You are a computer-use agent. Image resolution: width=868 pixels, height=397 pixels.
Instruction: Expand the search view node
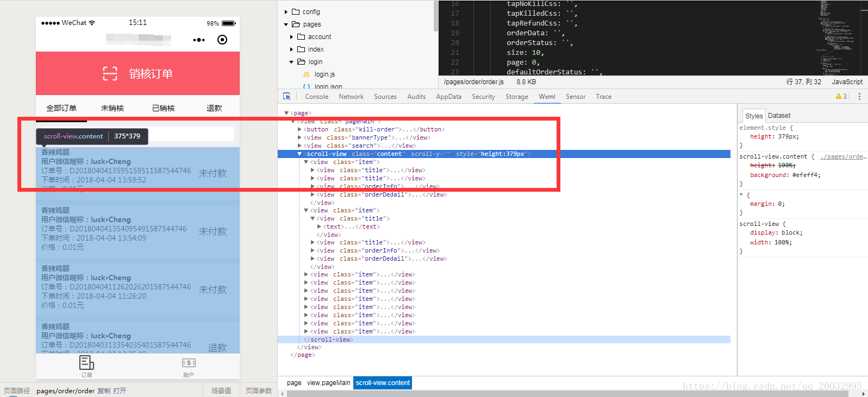(299, 146)
